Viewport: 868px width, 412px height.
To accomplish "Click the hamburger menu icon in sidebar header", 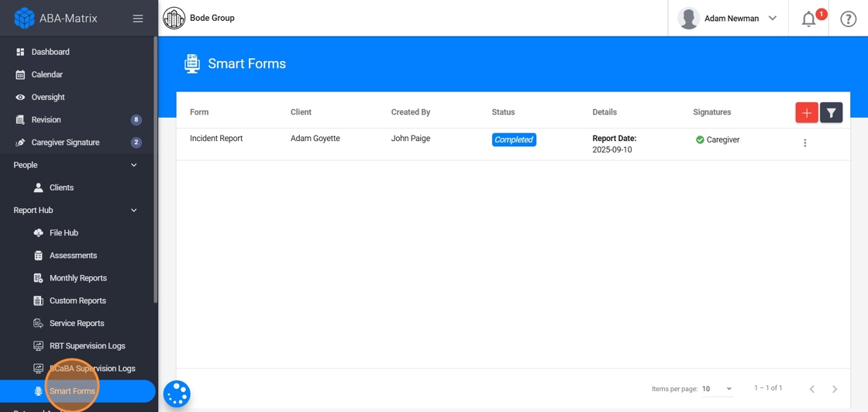I will click(138, 19).
